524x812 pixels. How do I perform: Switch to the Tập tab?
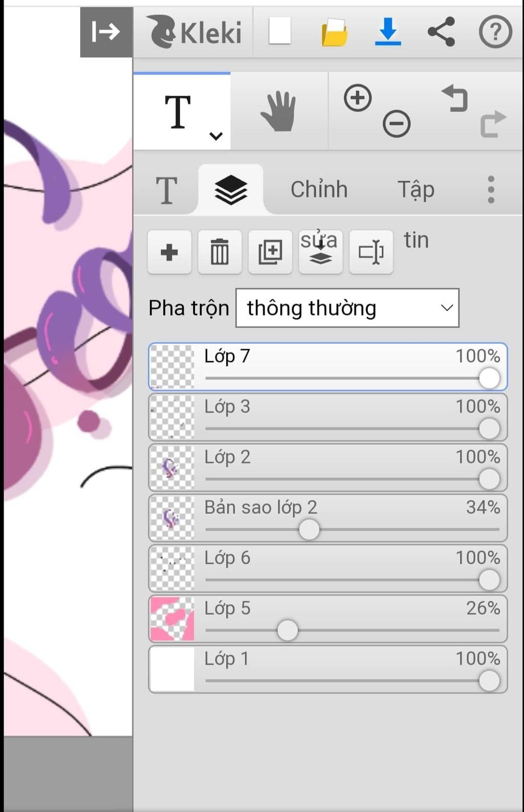click(x=416, y=189)
